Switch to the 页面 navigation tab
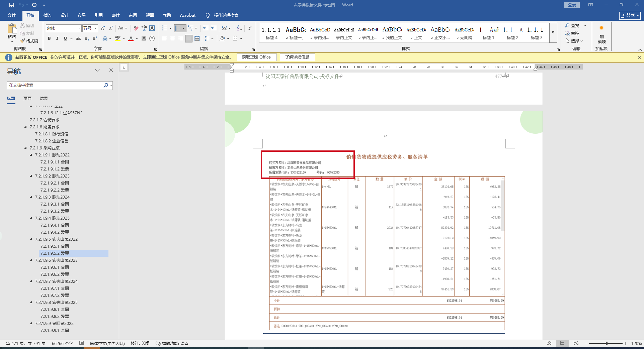The width and height of the screenshot is (644, 349). (27, 99)
